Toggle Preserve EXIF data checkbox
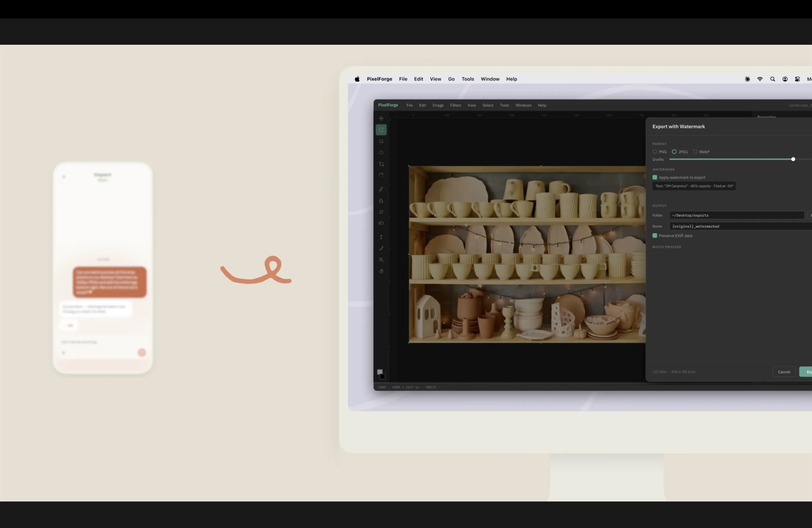Image resolution: width=812 pixels, height=528 pixels. coord(655,236)
